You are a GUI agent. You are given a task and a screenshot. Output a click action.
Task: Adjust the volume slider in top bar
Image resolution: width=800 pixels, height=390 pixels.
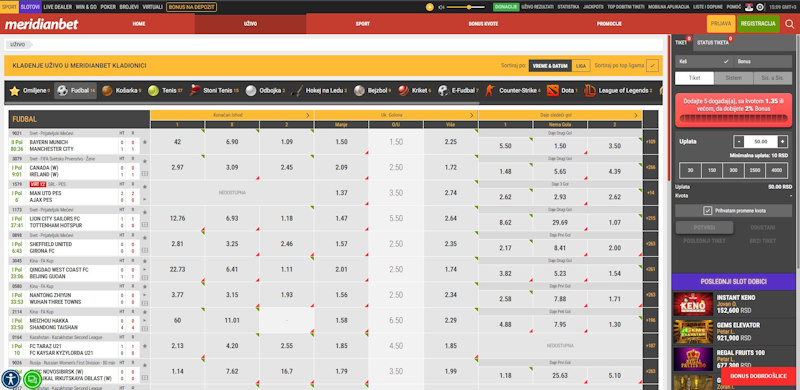click(x=468, y=7)
